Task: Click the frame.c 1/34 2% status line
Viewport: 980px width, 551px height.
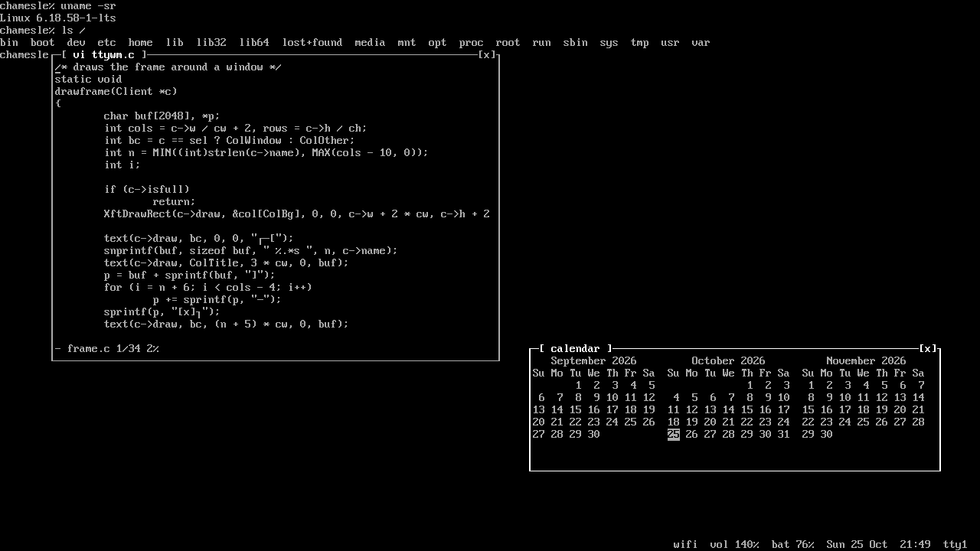Action: click(x=107, y=349)
